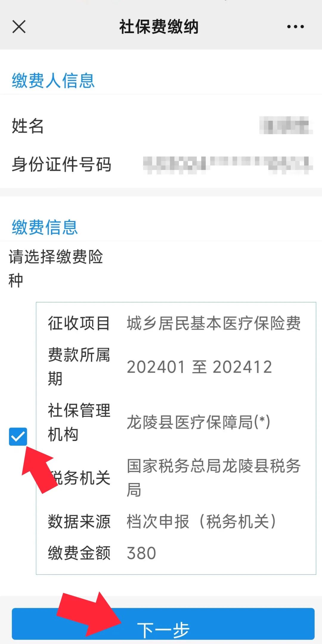
Task: Select the 城乡居民基本医疗保险费 item card
Action: (176, 438)
